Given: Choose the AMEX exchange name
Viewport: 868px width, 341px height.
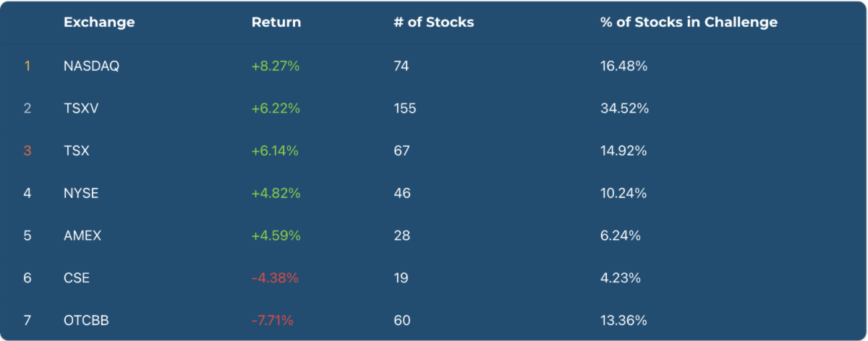Looking at the screenshot, I should pos(82,236).
